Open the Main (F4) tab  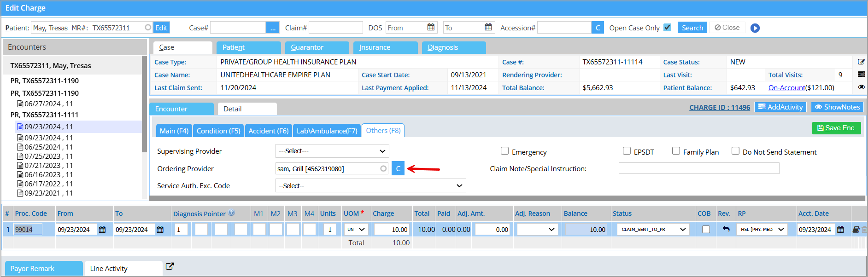pos(174,131)
